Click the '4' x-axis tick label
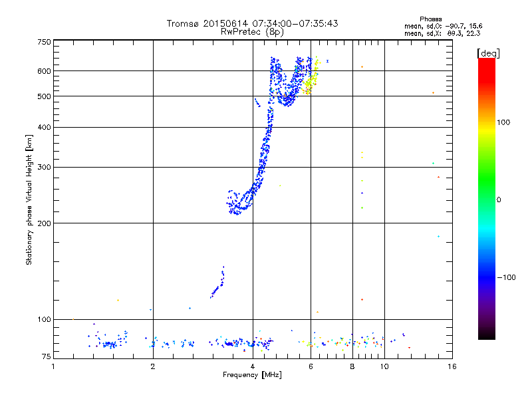This screenshot has height=399, width=532. (253, 366)
